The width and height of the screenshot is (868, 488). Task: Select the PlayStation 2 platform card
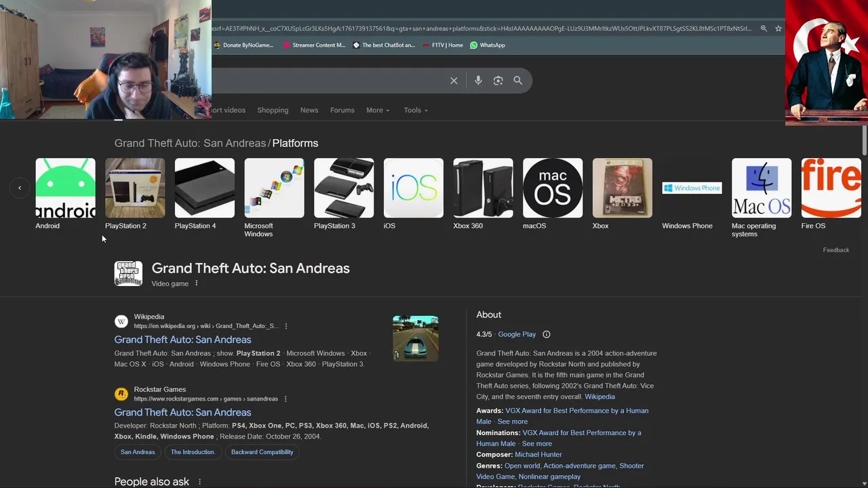[135, 194]
